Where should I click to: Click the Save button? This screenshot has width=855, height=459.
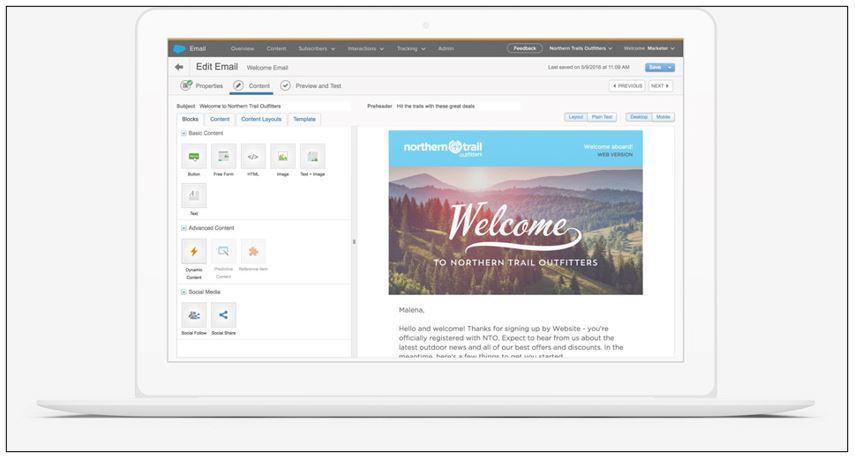[x=655, y=68]
